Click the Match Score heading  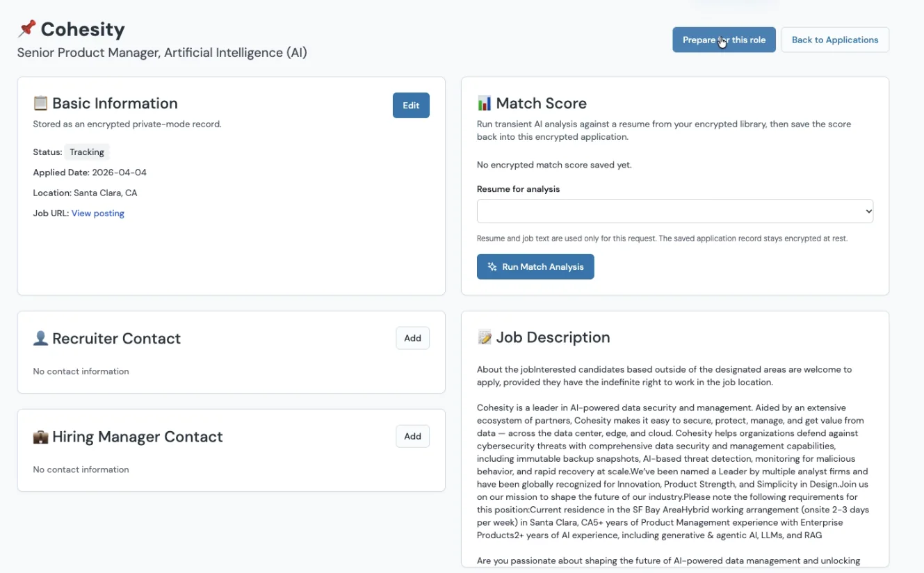(x=542, y=104)
